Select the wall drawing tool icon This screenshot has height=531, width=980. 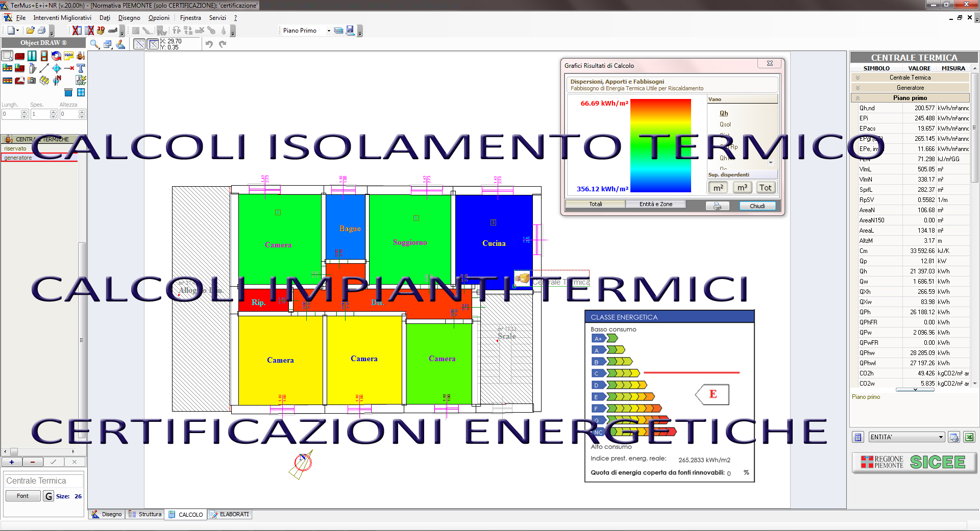click(x=20, y=56)
